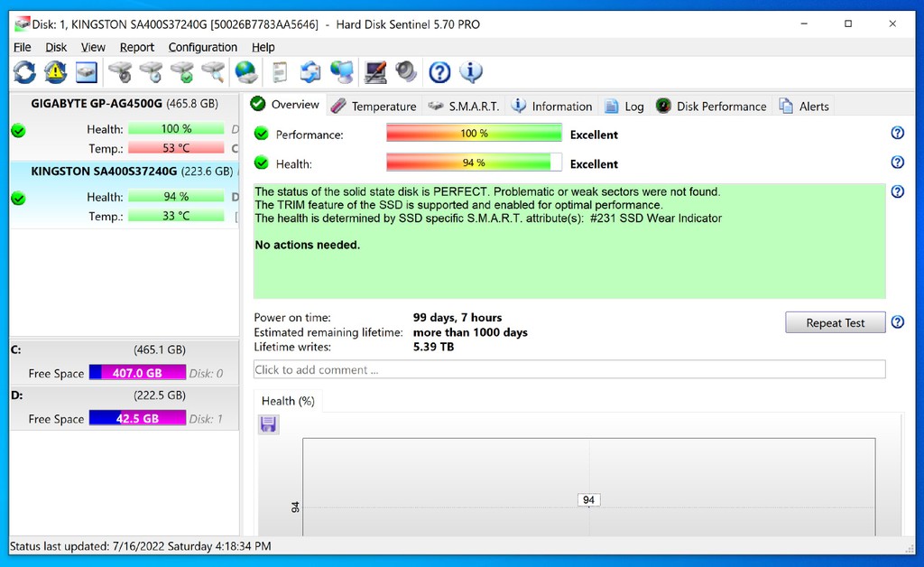Click the 'No actions needed.' text

[x=307, y=245]
